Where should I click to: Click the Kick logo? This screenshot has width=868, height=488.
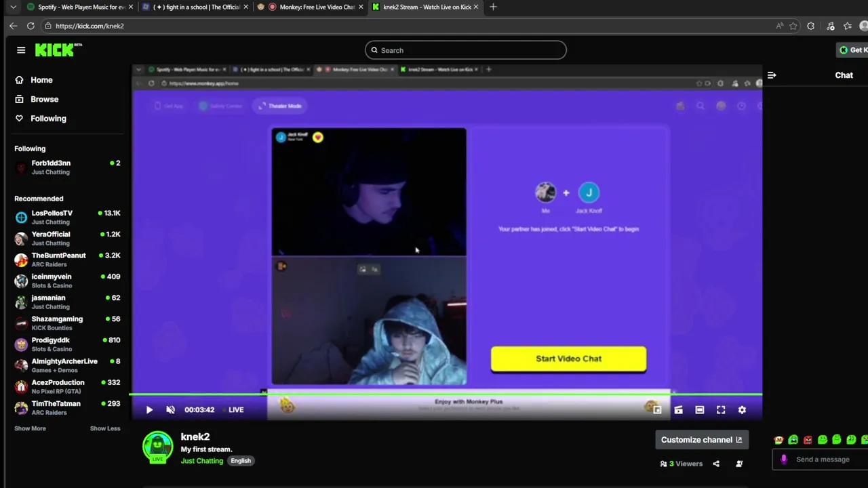(x=58, y=50)
